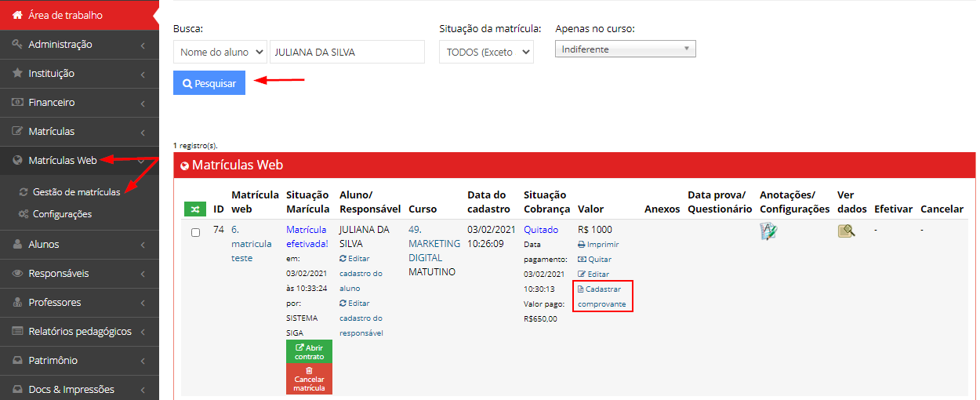
Task: Open Situação da matrícula dropdown
Action: pyautogui.click(x=486, y=53)
